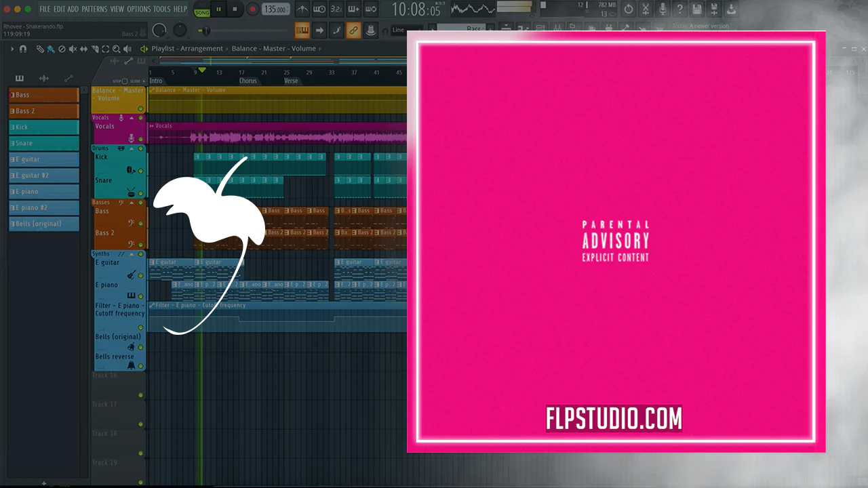Click the Balance - Master - Volume breadcrumb
This screenshot has width=868, height=488.
[x=274, y=49]
